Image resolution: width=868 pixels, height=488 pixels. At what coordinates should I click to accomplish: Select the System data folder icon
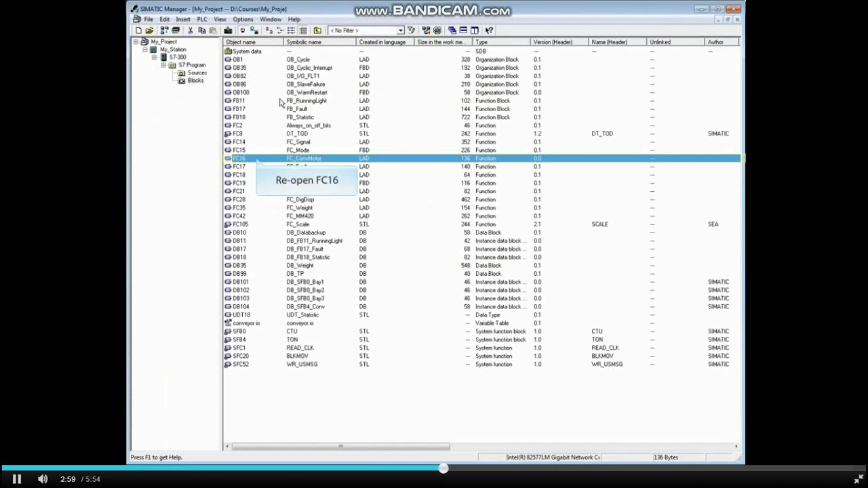[x=229, y=52]
